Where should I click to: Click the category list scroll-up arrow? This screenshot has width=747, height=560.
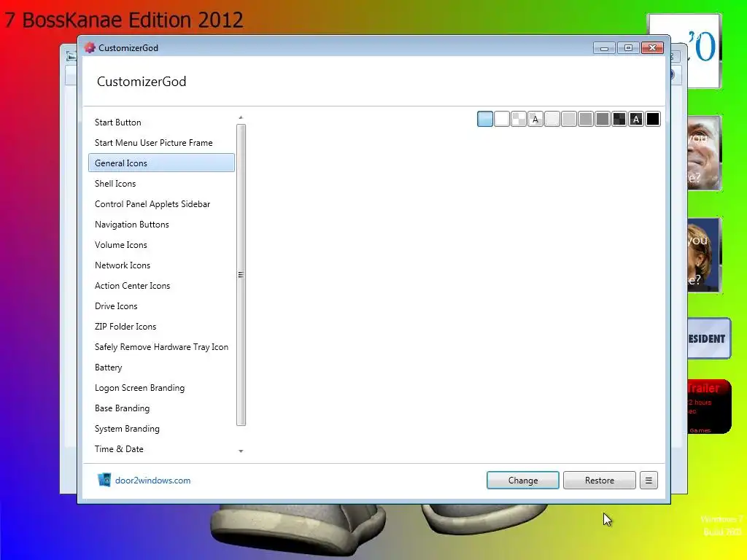pos(241,117)
